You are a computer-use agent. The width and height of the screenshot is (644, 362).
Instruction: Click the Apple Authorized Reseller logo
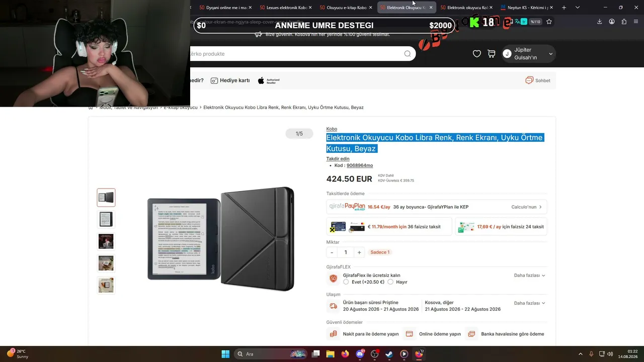[269, 80]
